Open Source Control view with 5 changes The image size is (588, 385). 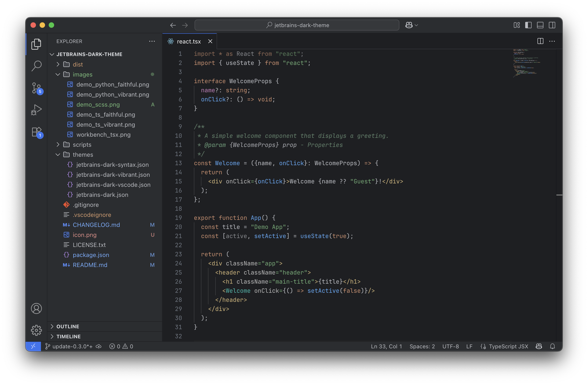[x=36, y=88]
